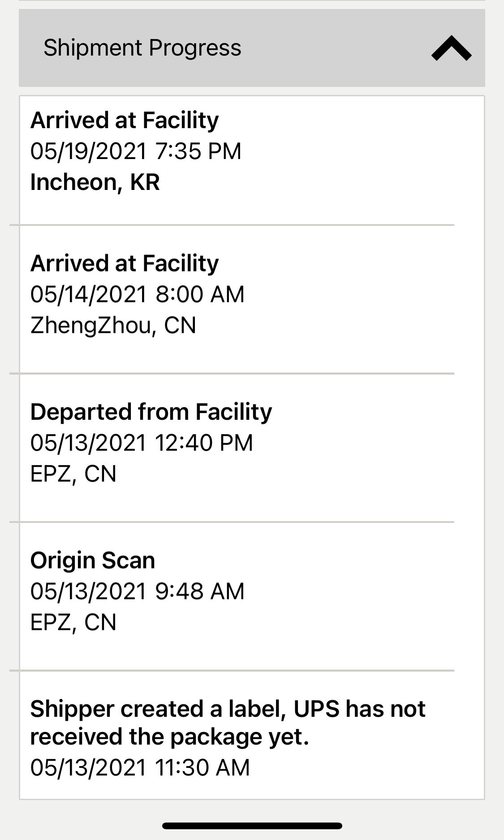Tap the Shipment Progress header title

point(142,48)
